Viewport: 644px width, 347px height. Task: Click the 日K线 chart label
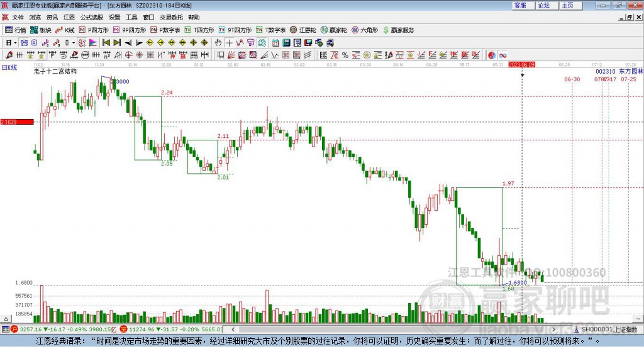pos(9,67)
